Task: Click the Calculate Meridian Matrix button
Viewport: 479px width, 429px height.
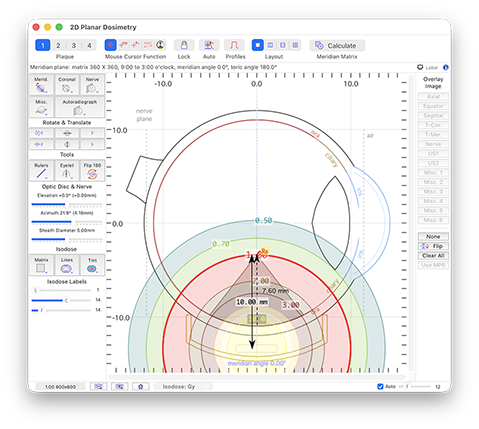Action: tap(337, 46)
